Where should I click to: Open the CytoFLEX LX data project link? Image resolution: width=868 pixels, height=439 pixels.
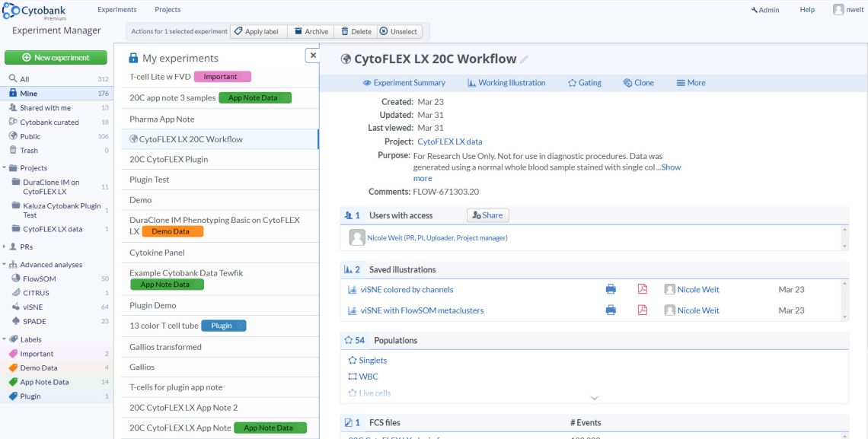(x=449, y=142)
